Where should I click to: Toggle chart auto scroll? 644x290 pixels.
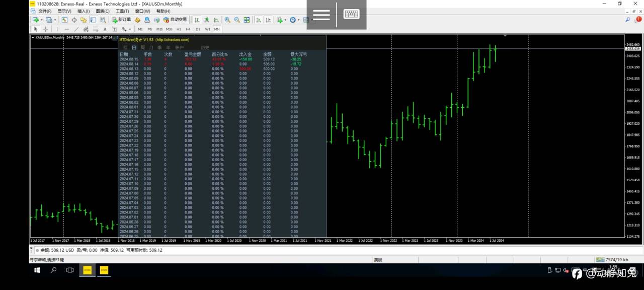(258, 20)
